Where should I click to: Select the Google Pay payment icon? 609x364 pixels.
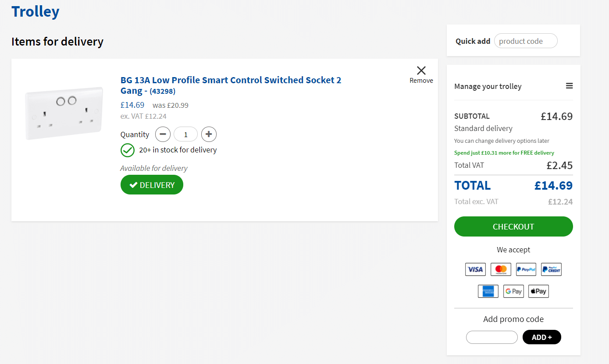pyautogui.click(x=513, y=291)
